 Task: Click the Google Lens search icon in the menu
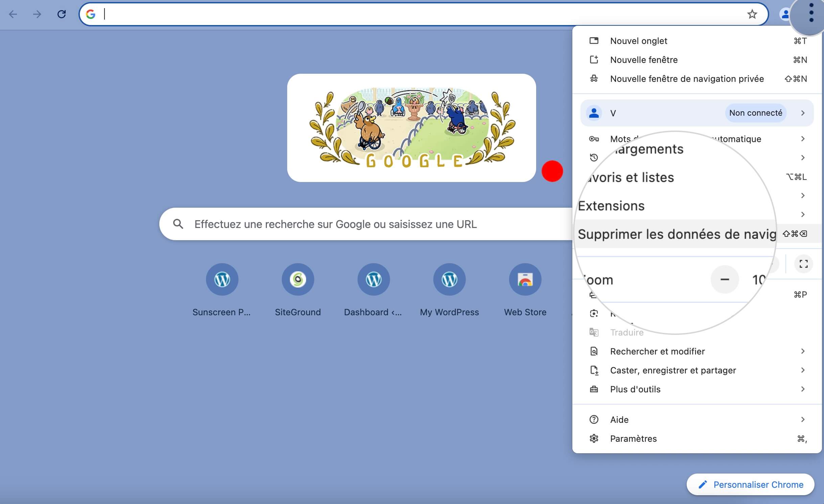[x=594, y=314]
